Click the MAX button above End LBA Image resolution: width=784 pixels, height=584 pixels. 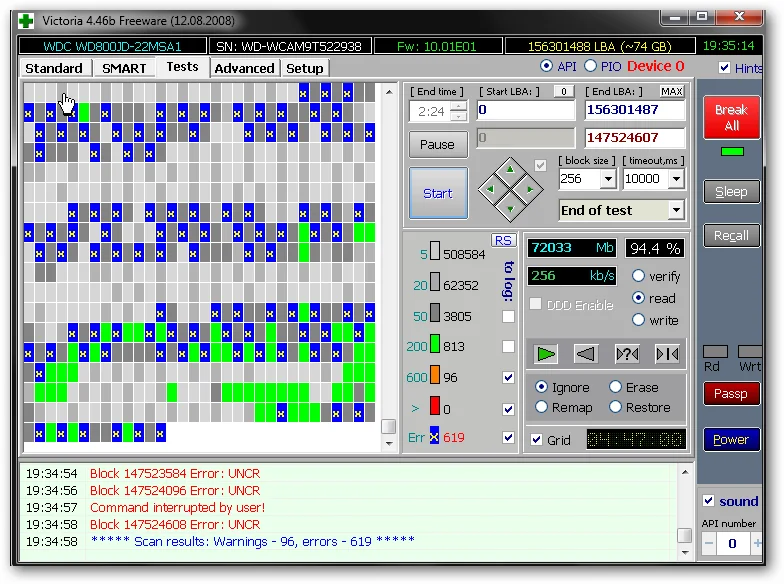(x=672, y=92)
